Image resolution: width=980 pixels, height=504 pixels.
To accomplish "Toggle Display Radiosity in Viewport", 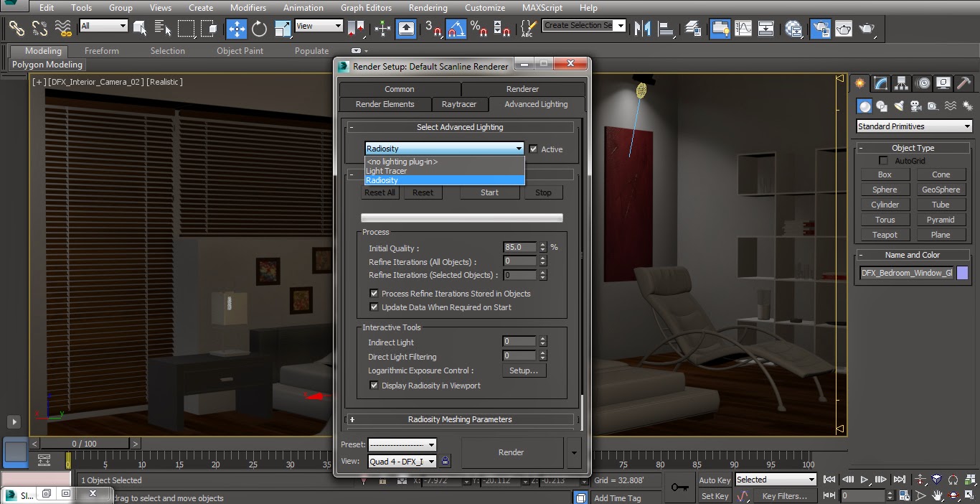I will (374, 386).
